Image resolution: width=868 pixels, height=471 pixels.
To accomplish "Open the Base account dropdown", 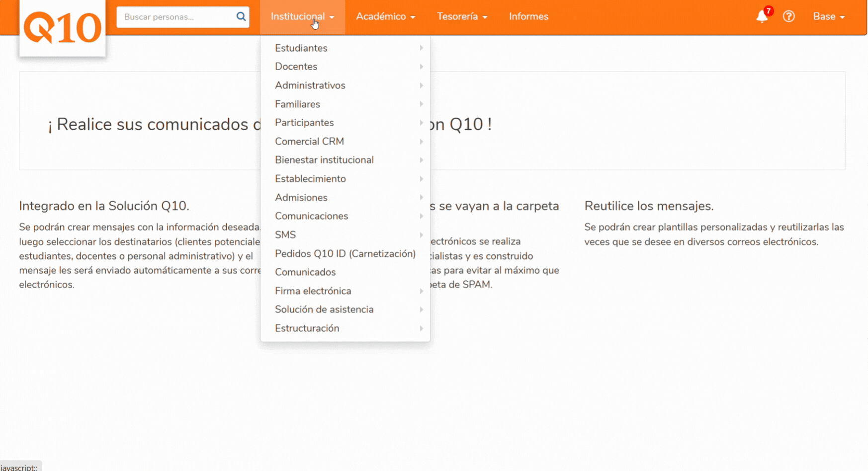I will (829, 17).
